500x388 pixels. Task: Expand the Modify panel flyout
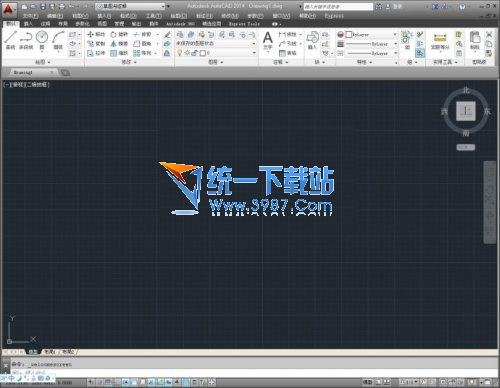[129, 62]
